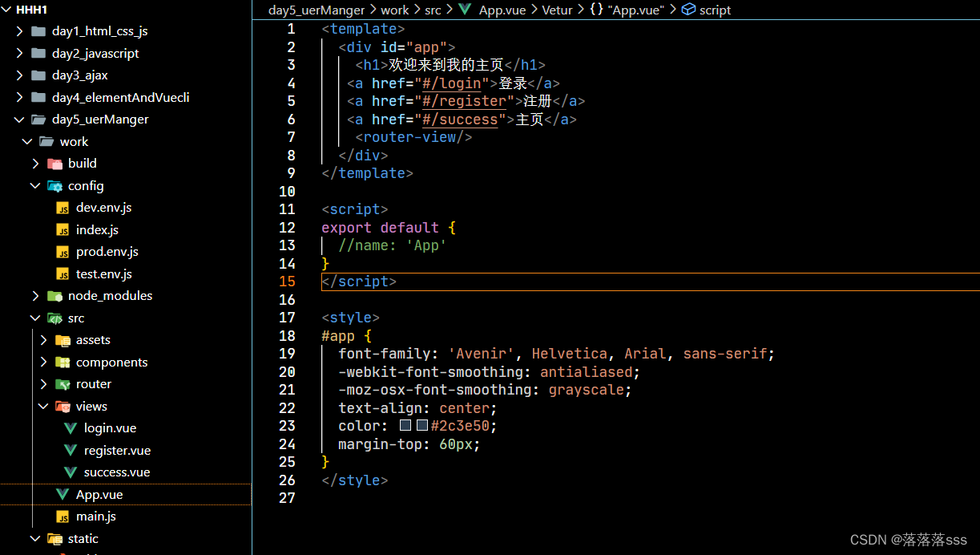Click line number 15 in the gutter
Screen dimensions: 980x555
click(x=287, y=281)
